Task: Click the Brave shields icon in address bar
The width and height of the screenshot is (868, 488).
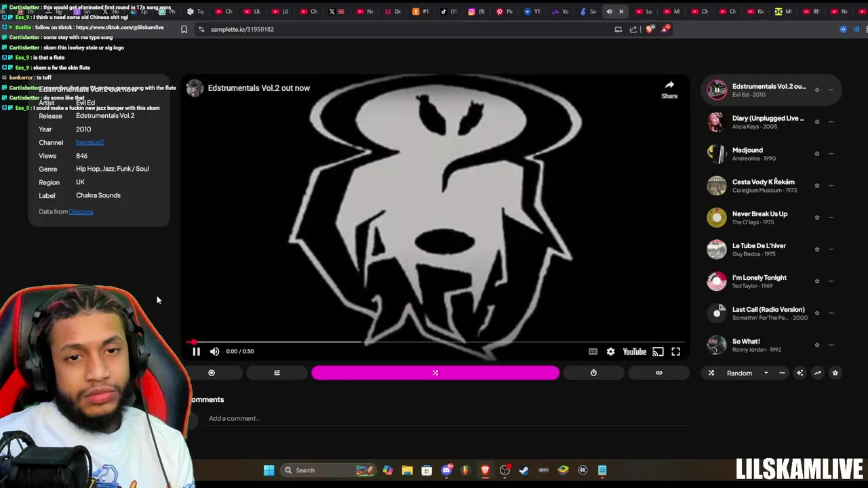Action: 650,29
